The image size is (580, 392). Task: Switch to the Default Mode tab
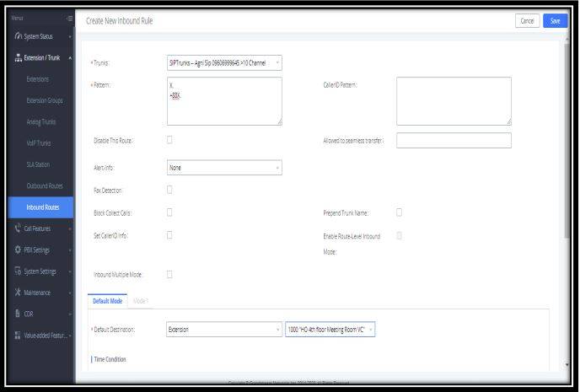click(106, 301)
